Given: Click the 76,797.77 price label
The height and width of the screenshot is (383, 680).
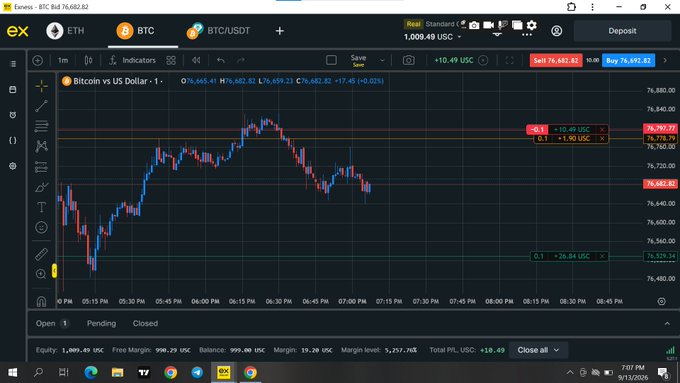Looking at the screenshot, I should tap(660, 128).
